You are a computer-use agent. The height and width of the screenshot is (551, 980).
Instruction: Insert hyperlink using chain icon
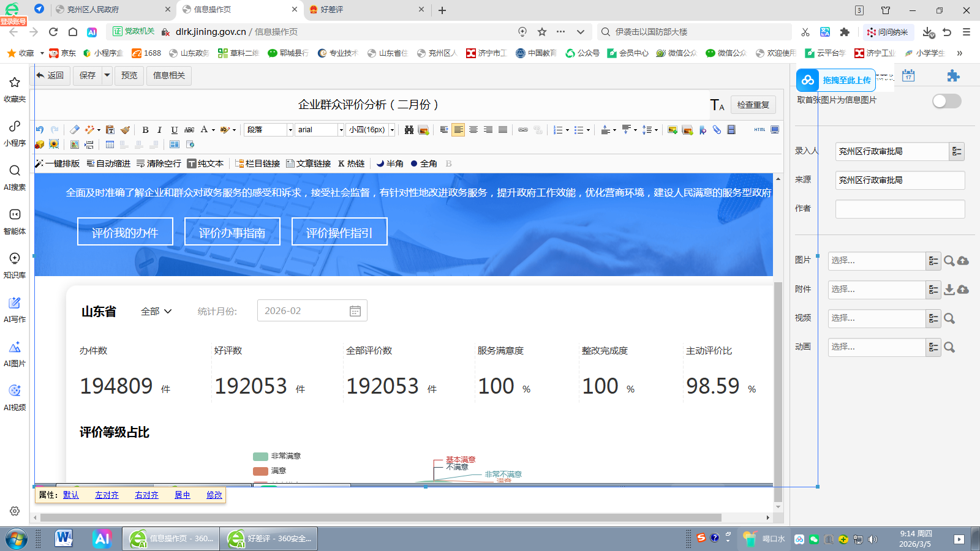(x=522, y=130)
